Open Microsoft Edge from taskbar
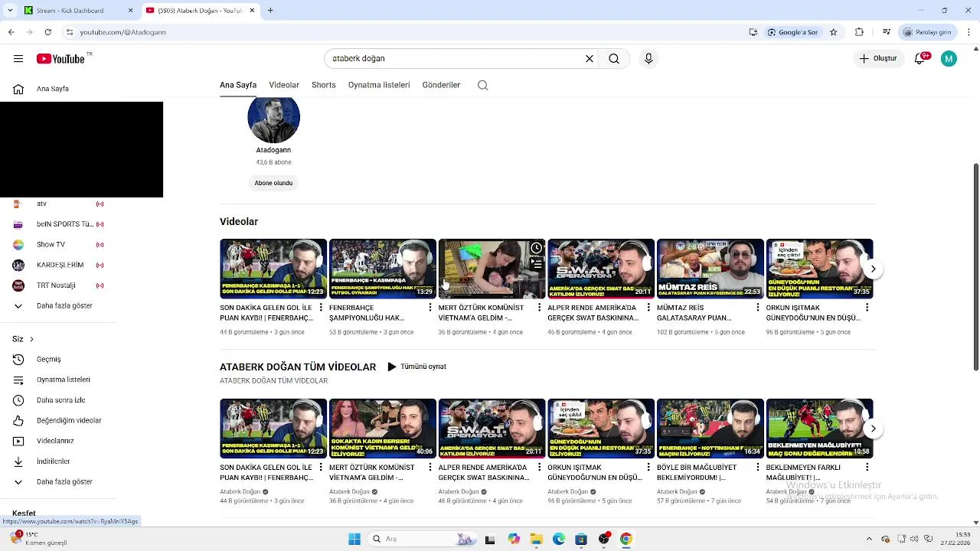The height and width of the screenshot is (551, 980). pyautogui.click(x=559, y=539)
